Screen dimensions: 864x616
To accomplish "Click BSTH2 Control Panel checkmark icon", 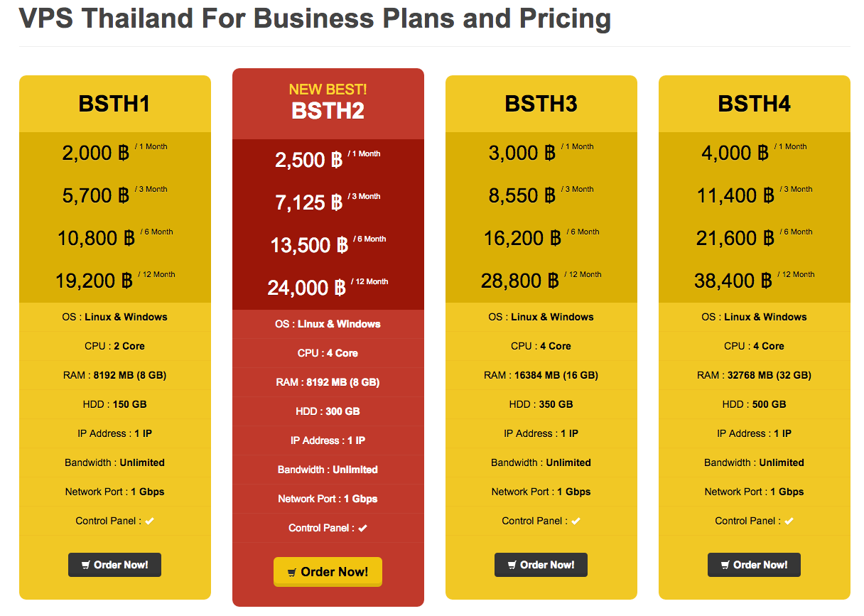I will pos(363,529).
